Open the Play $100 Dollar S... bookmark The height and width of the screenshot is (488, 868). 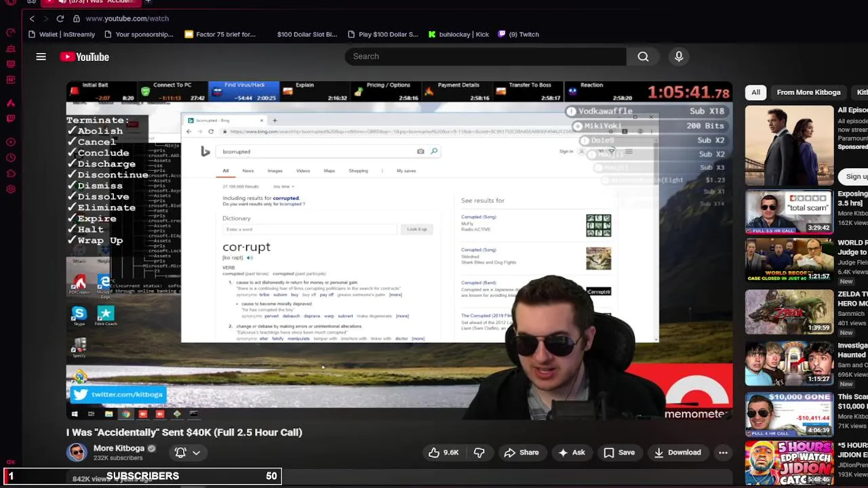point(382,34)
